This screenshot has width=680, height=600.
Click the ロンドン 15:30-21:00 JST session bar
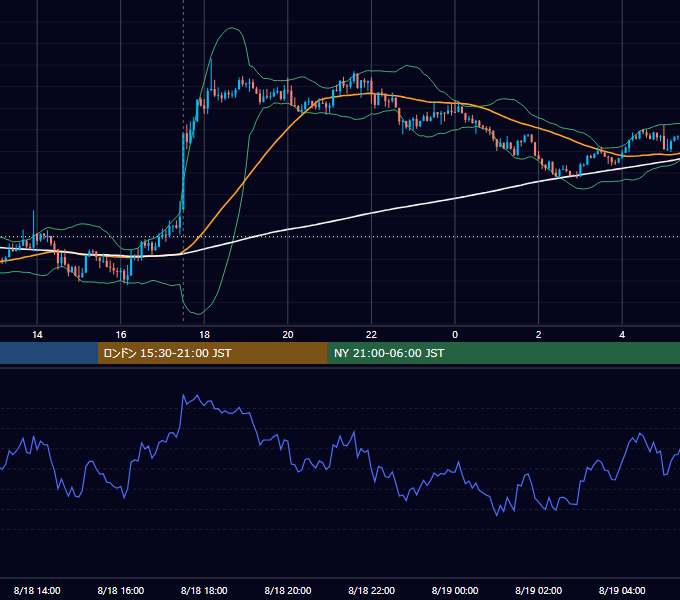tap(212, 353)
